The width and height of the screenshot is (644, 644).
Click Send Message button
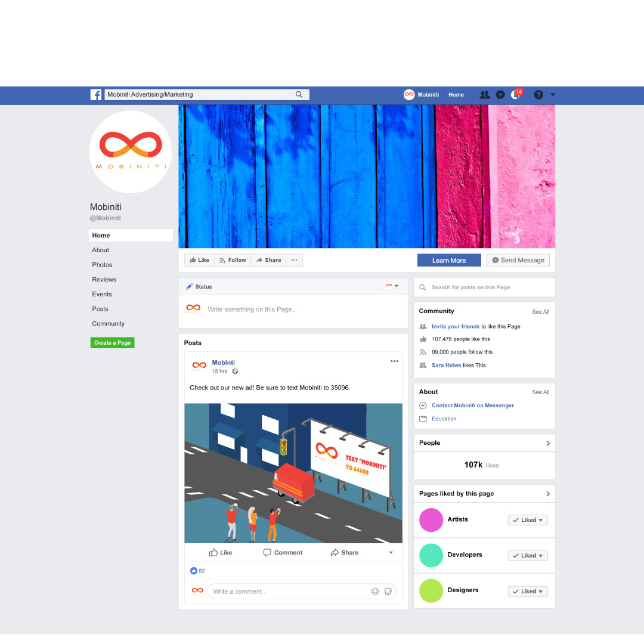(x=518, y=261)
